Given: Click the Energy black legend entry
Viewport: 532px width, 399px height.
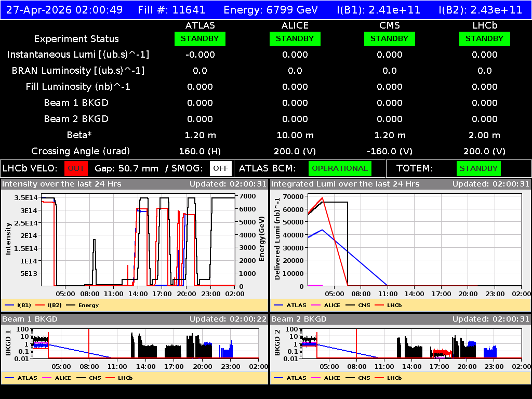Looking at the screenshot, I should 83,305.
